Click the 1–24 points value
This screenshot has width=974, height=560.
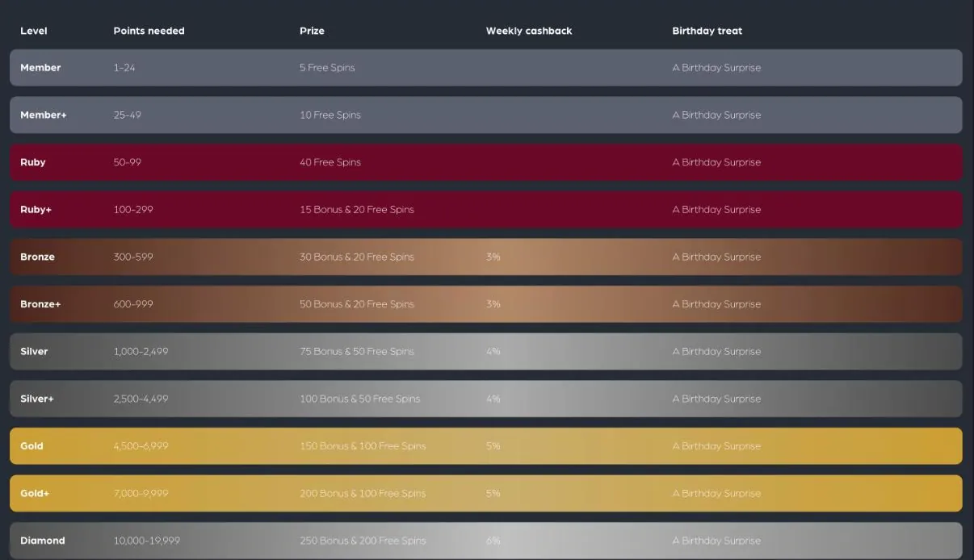tap(124, 68)
